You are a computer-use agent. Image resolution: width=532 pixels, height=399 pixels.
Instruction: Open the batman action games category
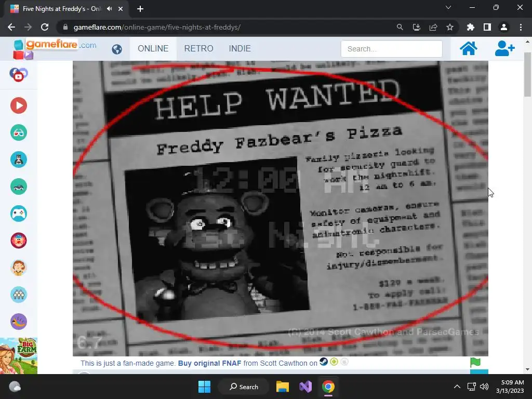click(x=19, y=159)
